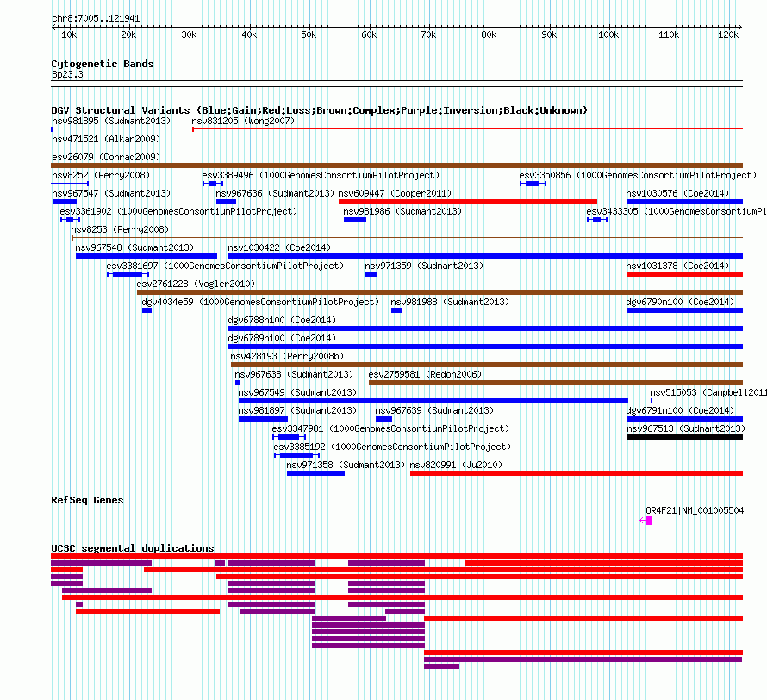The height and width of the screenshot is (700, 767).
Task: Select the nsv971358 (Sudmant2013) blue bar
Action: coord(315,473)
